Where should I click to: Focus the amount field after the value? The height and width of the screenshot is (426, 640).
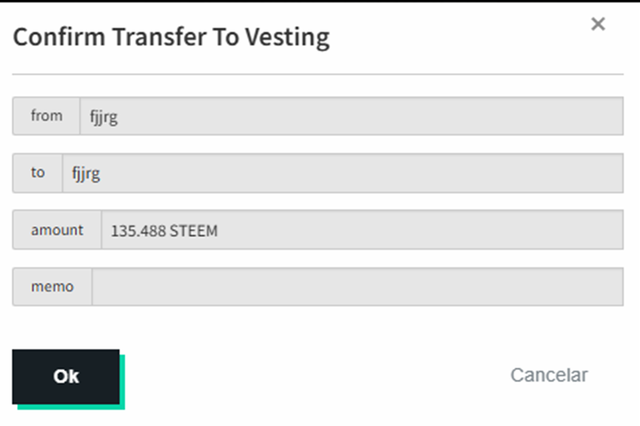coord(420,230)
